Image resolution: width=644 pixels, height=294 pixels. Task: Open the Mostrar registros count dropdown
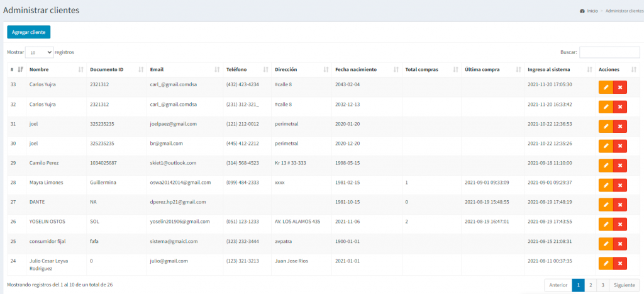click(x=41, y=53)
